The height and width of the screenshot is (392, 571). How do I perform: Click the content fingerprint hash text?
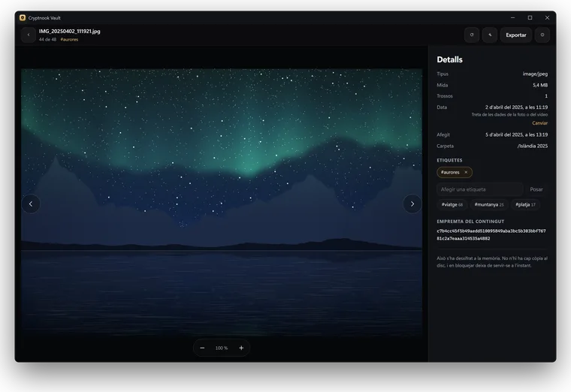491,235
